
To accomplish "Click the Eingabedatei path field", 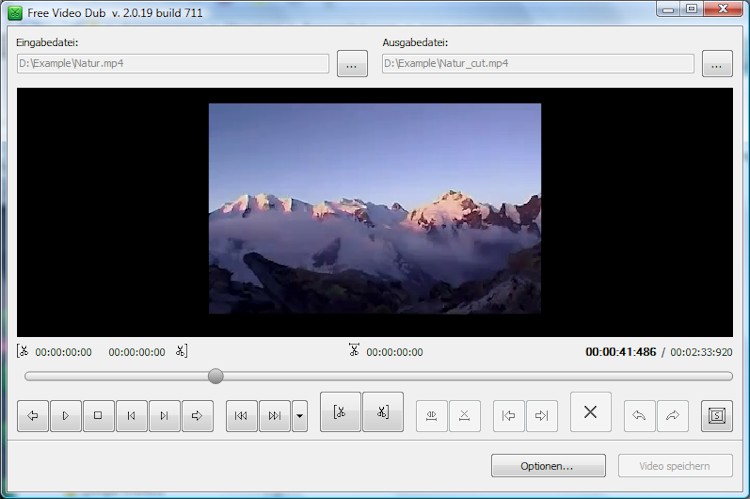I will [173, 64].
